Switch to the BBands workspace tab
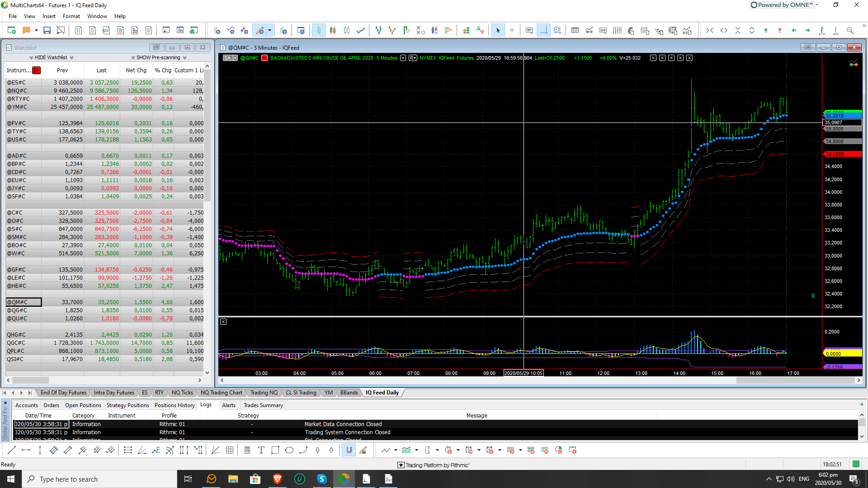Viewport: 868px width, 488px height. coord(349,393)
